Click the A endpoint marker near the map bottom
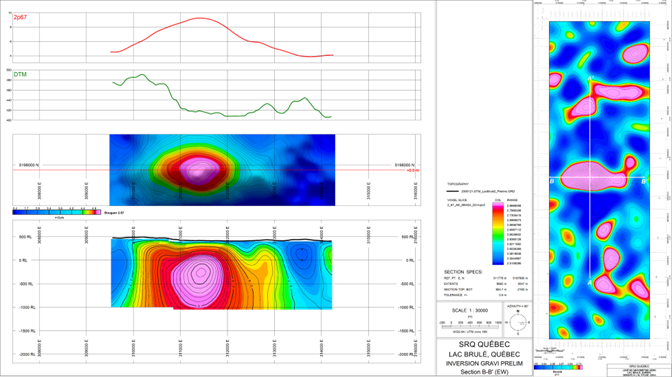The image size is (672, 377). click(590, 283)
